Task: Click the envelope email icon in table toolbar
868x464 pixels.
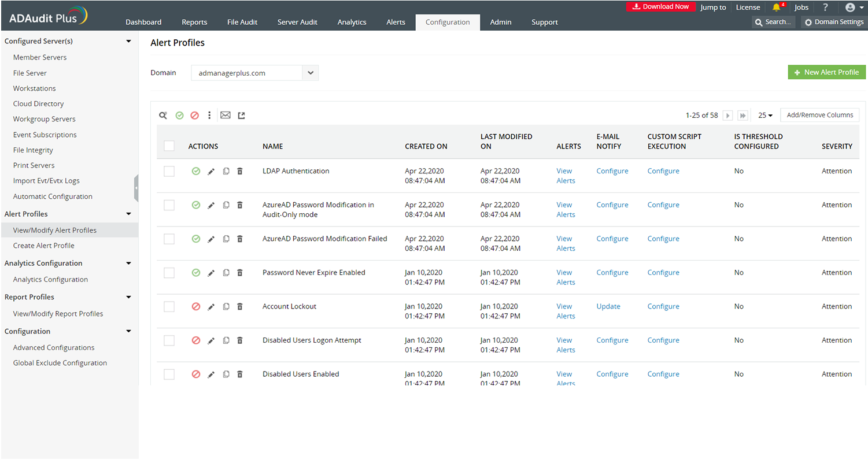Action: tap(226, 116)
